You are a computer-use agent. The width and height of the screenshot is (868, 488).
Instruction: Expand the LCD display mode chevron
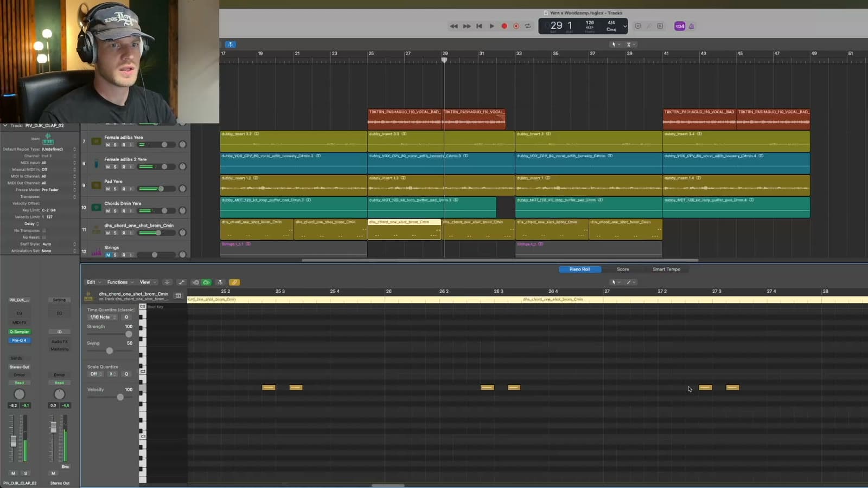coord(625,26)
